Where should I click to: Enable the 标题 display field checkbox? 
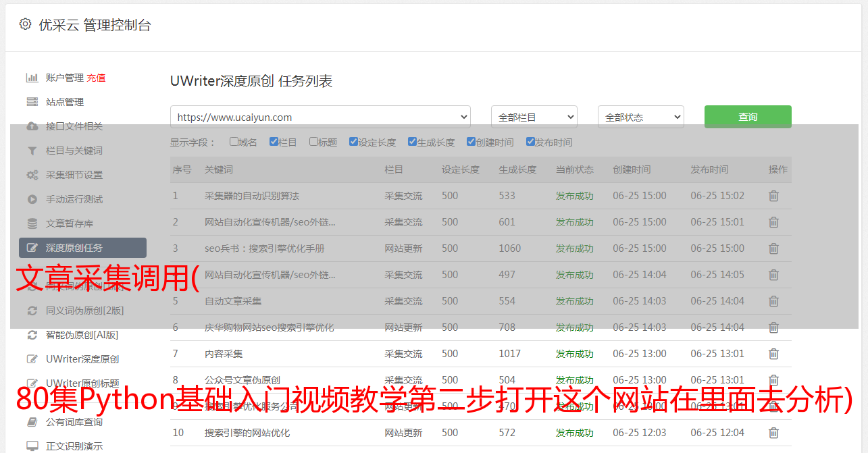click(313, 142)
